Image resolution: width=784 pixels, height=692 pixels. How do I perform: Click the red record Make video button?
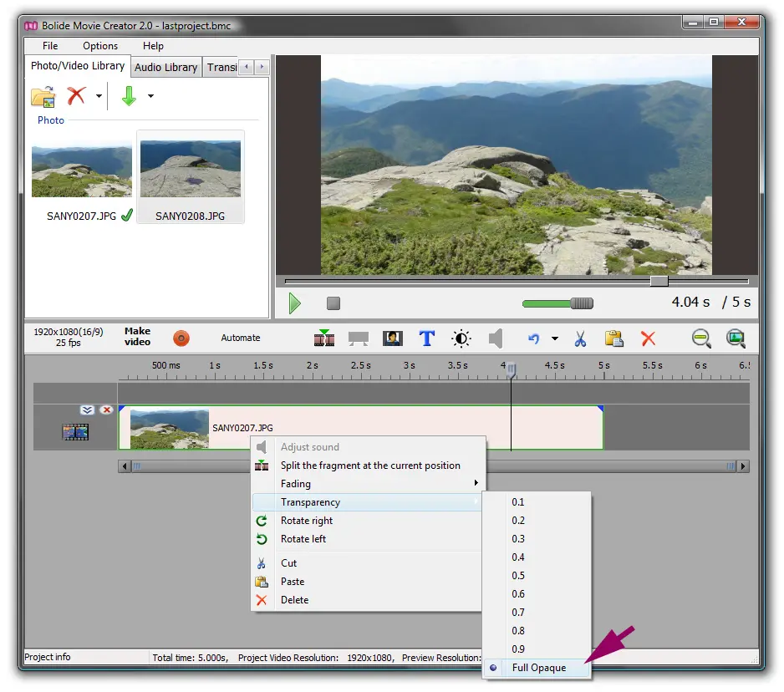coord(181,338)
